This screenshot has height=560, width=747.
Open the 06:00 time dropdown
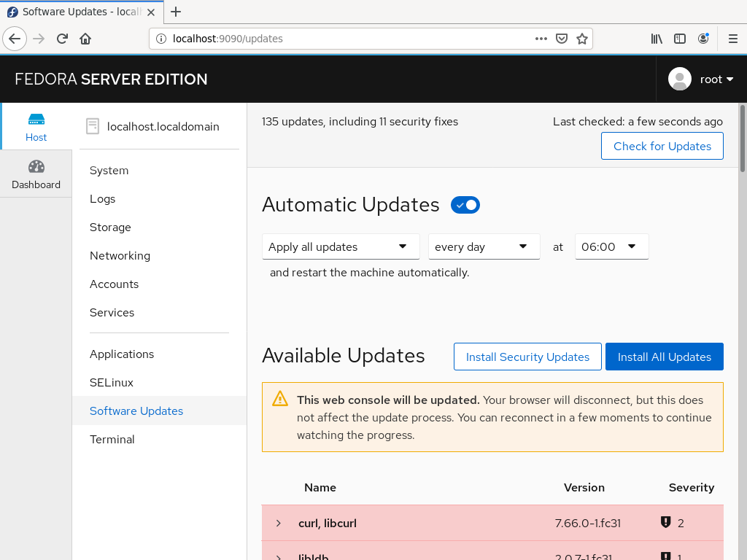point(612,246)
